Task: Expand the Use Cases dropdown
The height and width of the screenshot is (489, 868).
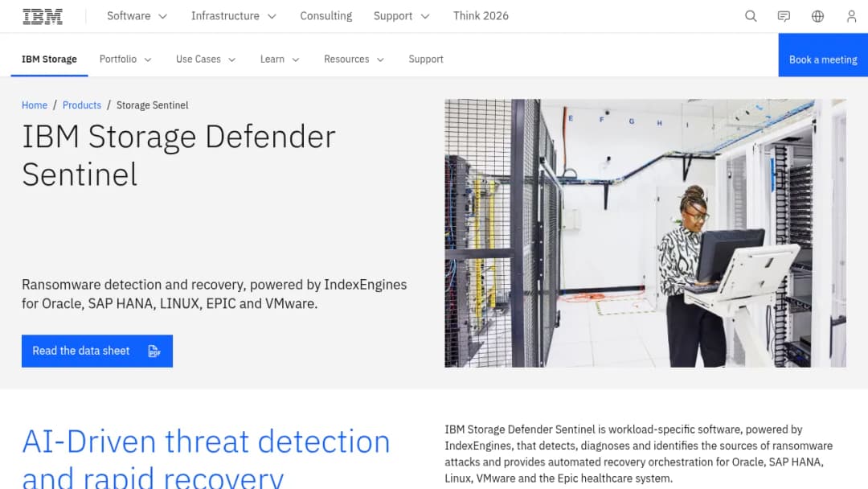Action: [206, 60]
